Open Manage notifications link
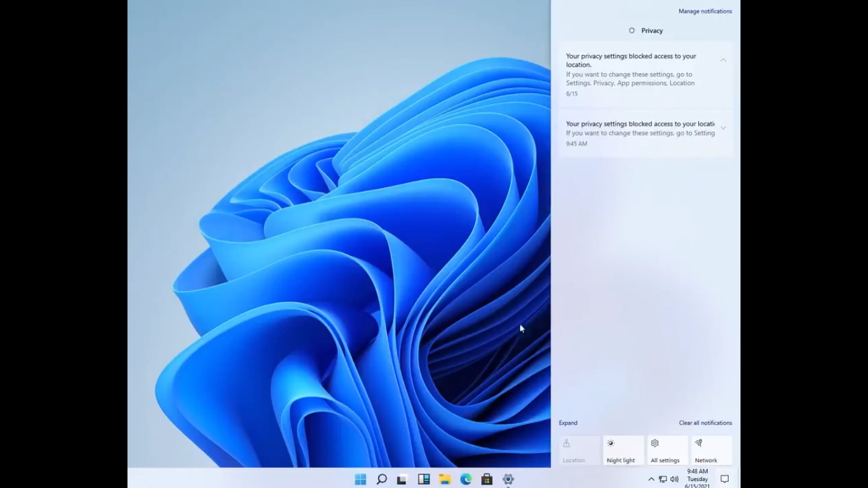Screen dimensions: 868x488 point(705,11)
